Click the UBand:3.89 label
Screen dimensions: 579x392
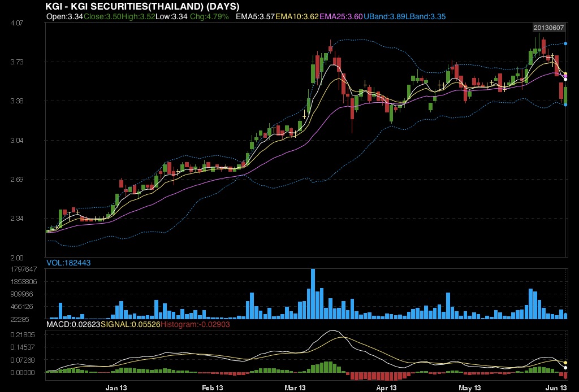(384, 16)
